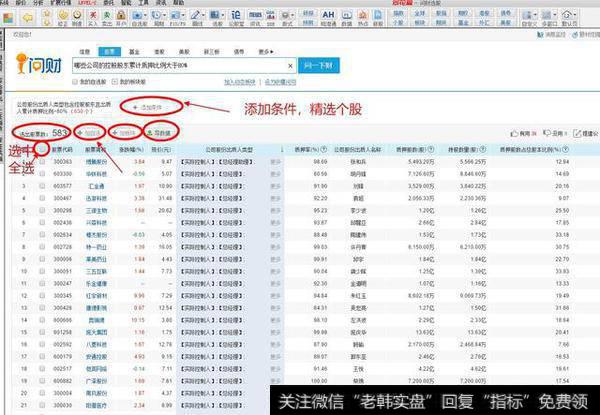
Task: Expand 更多 in row 300298
Action: coord(276,210)
